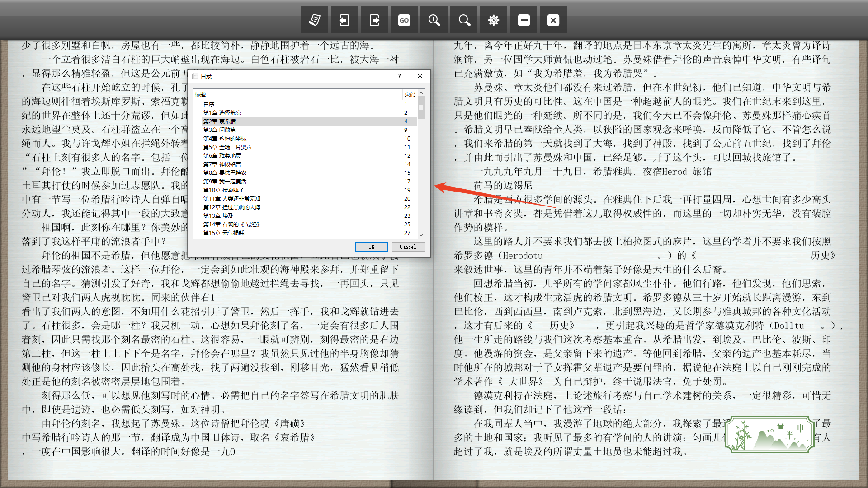This screenshot has width=868, height=488.
Task: Click the GO jump-to-page icon
Action: pos(404,20)
